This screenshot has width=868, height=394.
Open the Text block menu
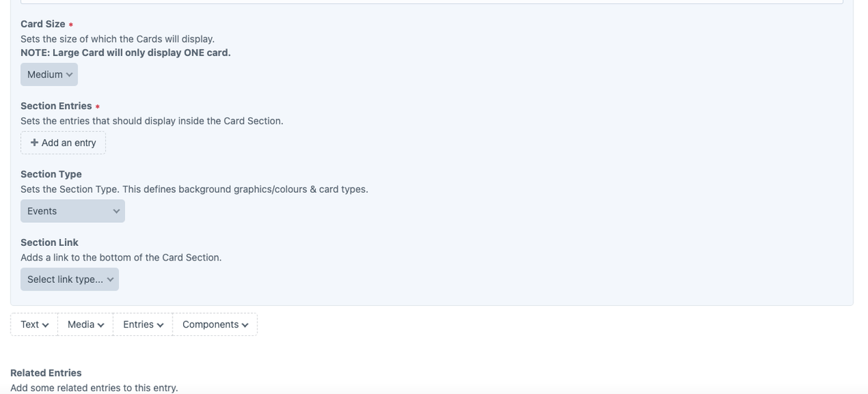point(34,324)
